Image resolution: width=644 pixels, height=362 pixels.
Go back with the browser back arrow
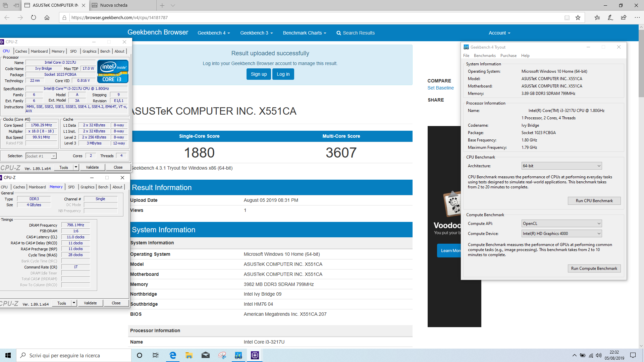pyautogui.click(x=7, y=17)
